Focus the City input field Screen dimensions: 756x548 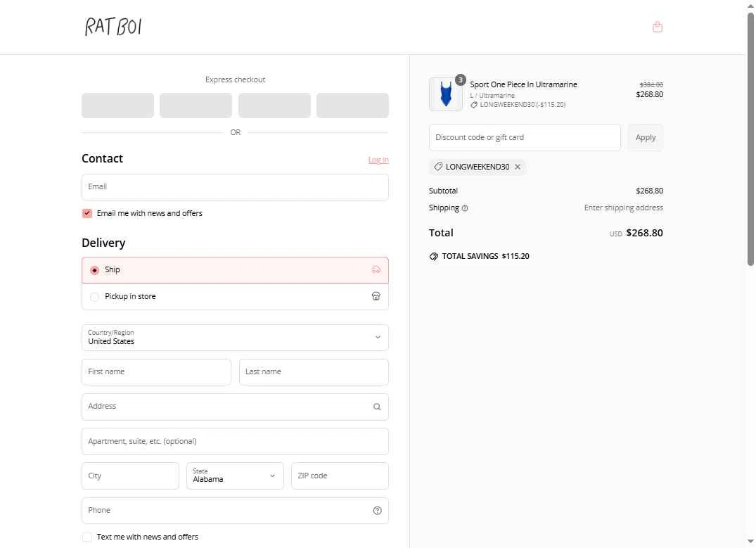130,476
